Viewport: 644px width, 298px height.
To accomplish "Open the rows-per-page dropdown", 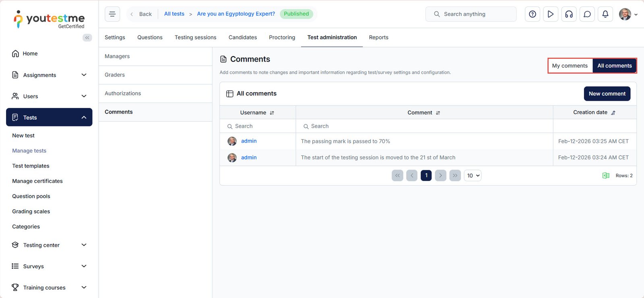I will [x=473, y=176].
